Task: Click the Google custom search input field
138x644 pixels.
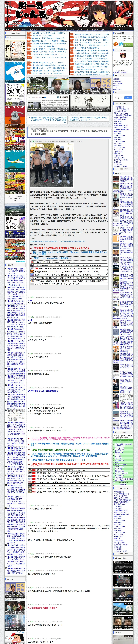Action: coord(118,98)
